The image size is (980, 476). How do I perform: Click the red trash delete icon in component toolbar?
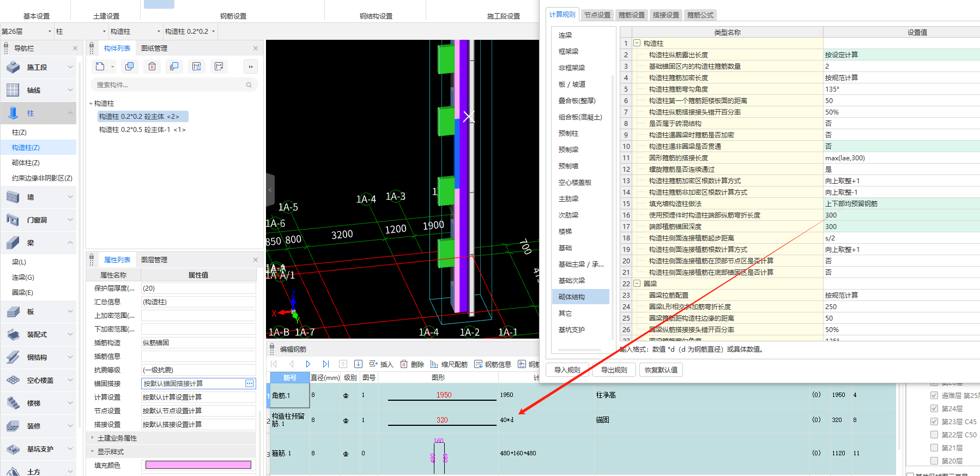pyautogui.click(x=152, y=67)
